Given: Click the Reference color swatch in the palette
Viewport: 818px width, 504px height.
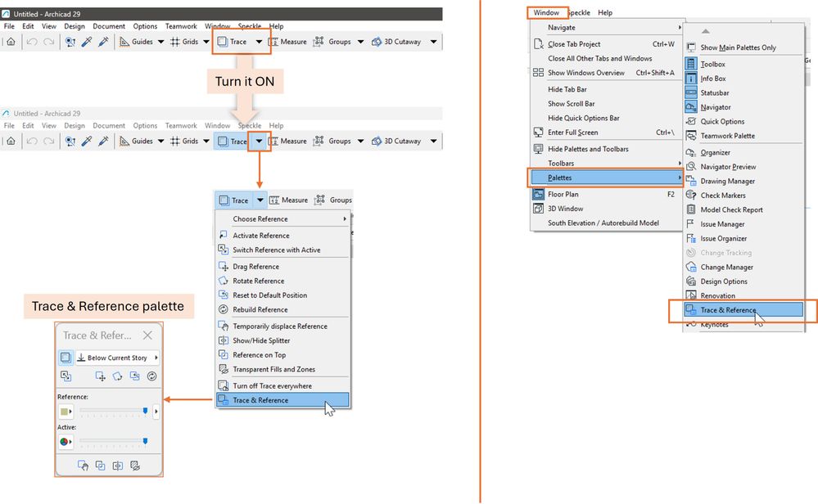Looking at the screenshot, I should pyautogui.click(x=66, y=412).
